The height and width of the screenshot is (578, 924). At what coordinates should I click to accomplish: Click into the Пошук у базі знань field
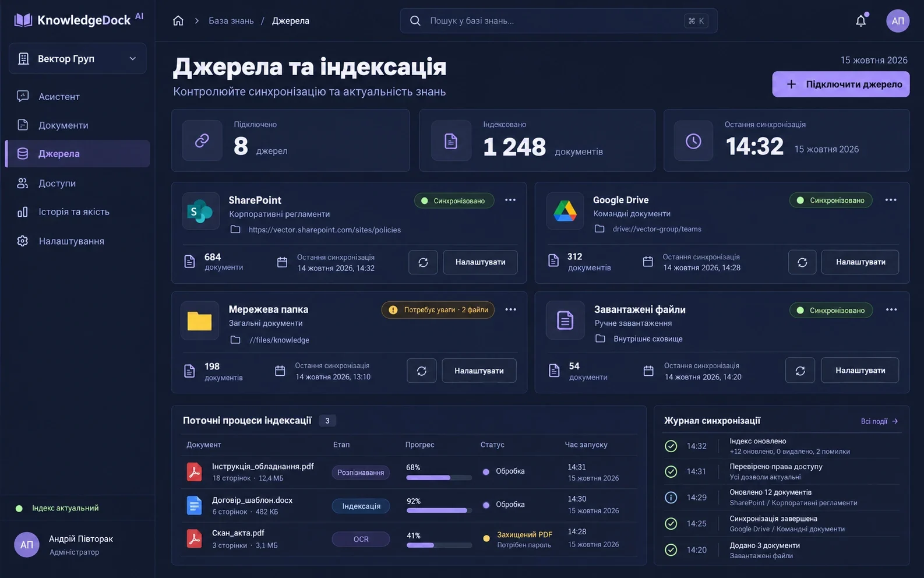coord(558,21)
